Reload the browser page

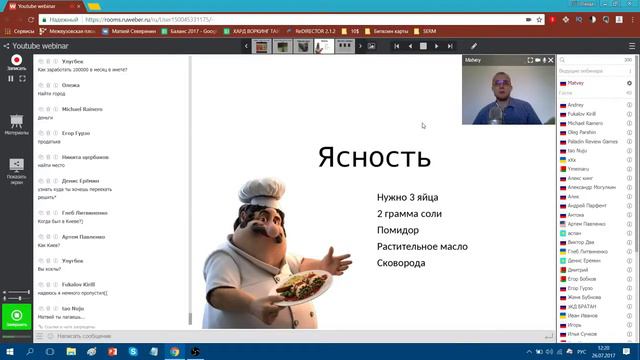point(31,19)
